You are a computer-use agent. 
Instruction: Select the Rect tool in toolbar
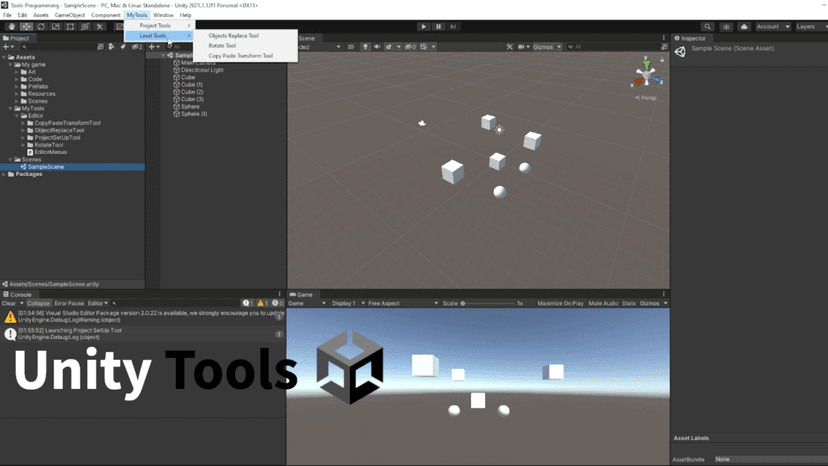click(70, 26)
